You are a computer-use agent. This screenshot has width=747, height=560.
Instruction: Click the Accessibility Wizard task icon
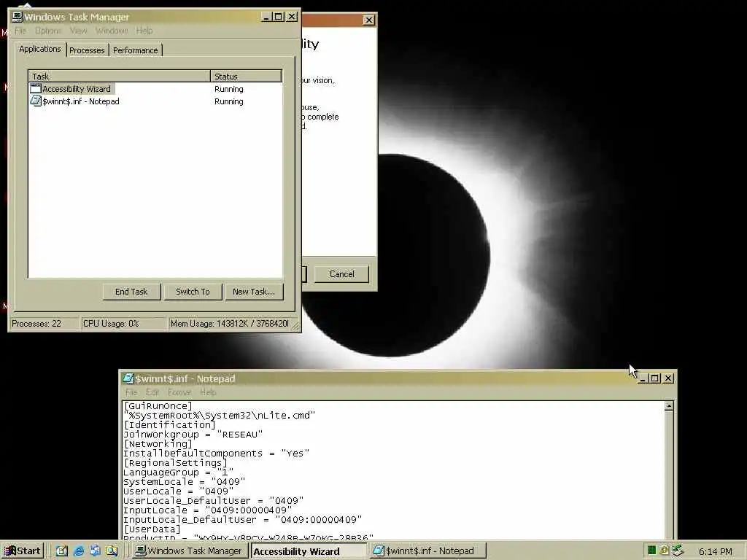pyautogui.click(x=36, y=88)
